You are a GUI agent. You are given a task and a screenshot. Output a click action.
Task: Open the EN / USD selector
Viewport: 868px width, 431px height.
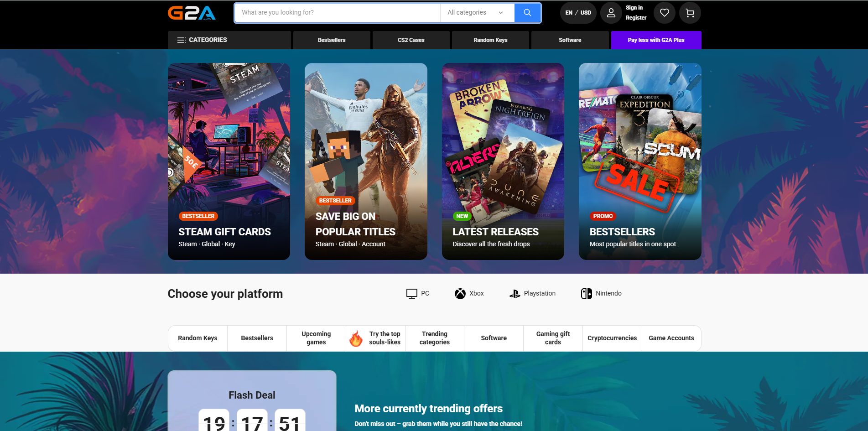(577, 13)
